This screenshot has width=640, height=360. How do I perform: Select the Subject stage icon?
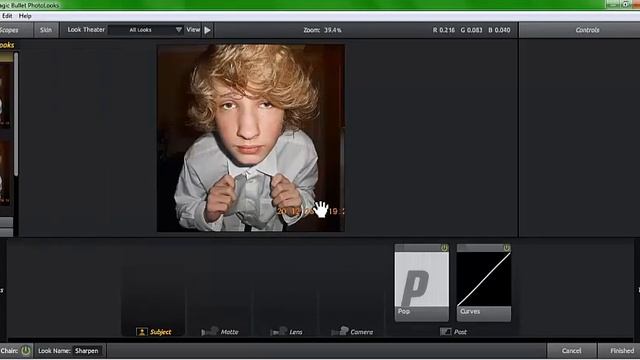tap(142, 332)
